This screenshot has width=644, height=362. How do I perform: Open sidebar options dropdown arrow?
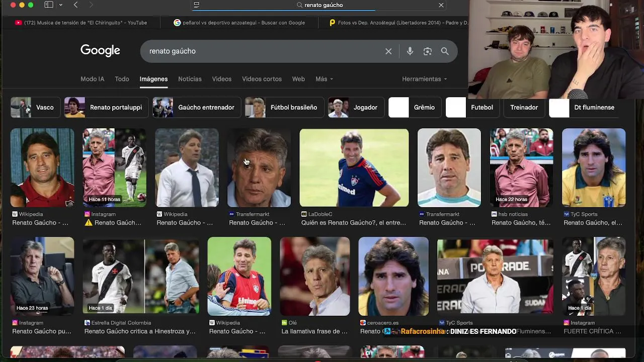(x=60, y=5)
